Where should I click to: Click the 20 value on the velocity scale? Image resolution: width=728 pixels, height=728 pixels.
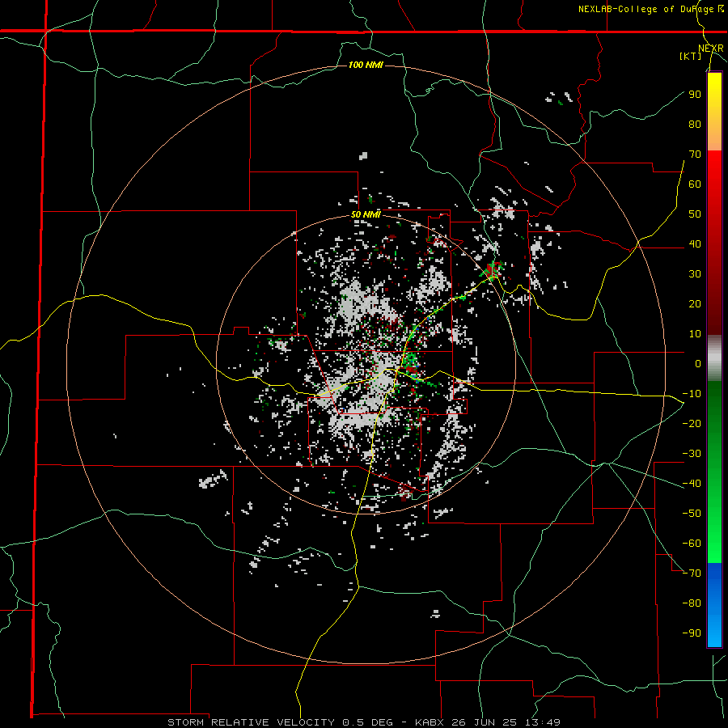695,303
